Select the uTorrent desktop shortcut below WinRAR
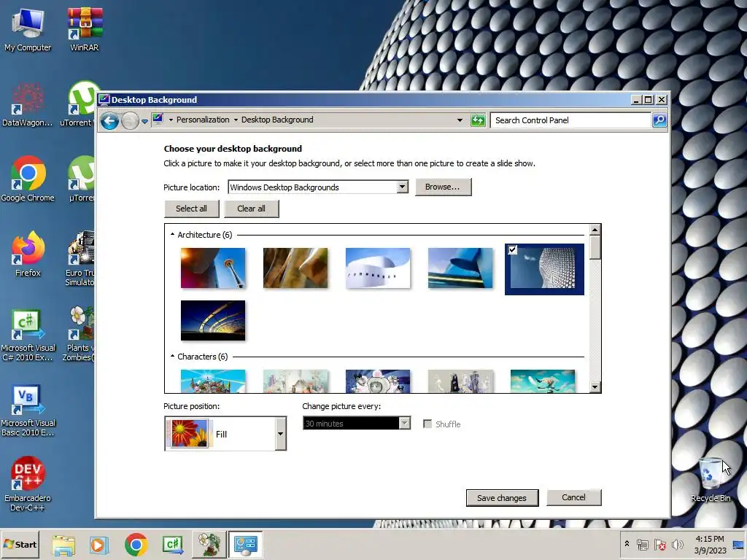The image size is (747, 560). [76, 105]
